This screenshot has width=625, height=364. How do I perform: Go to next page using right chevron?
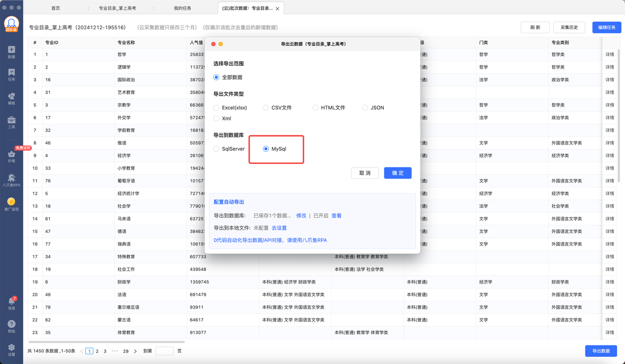[x=135, y=351]
